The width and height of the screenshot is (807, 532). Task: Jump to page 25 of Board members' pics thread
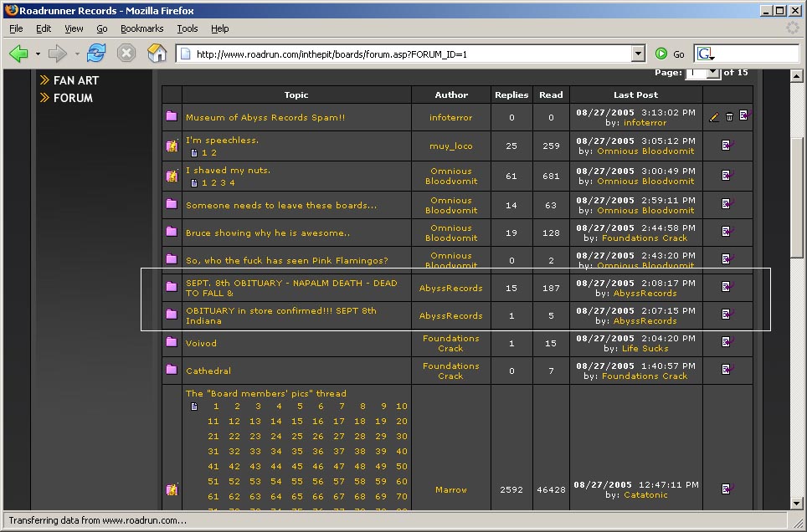pos(297,437)
